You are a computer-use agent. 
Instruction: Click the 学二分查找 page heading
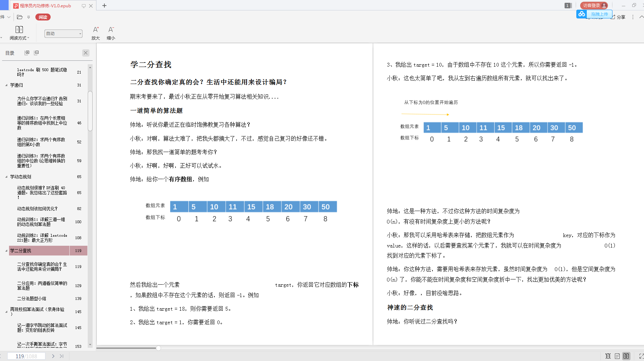(151, 65)
